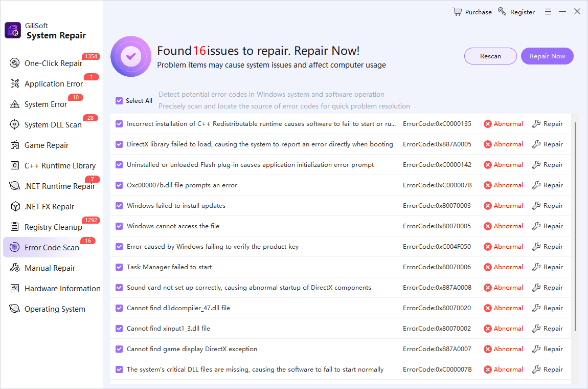Viewport: 588px width, 389px height.
Task: Click wrench icon for ErrorCode 0x887A0007
Action: pyautogui.click(x=536, y=349)
